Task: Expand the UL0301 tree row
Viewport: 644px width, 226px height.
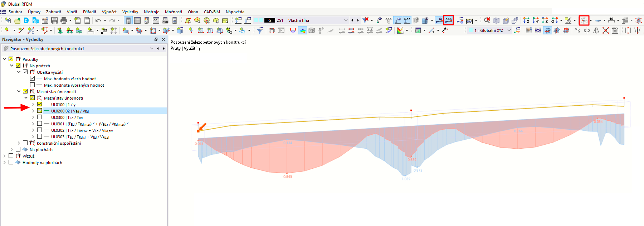Action: [x=33, y=124]
